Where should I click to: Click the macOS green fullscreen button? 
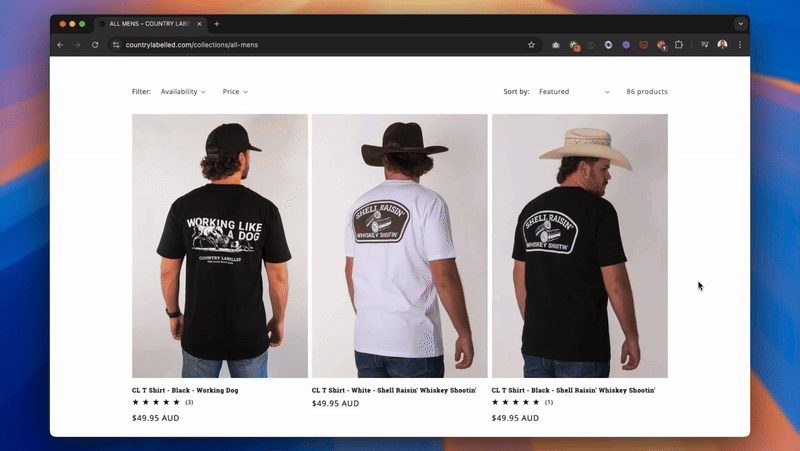point(82,24)
